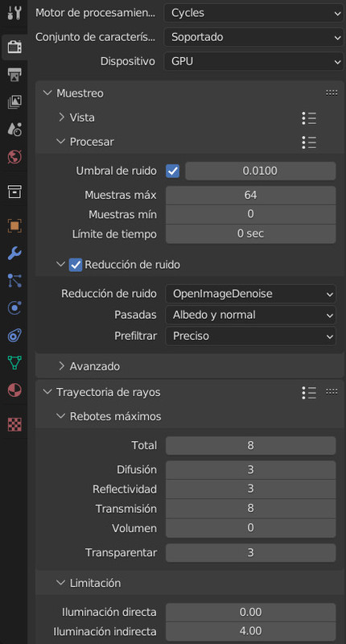Viewport: 346px width, 644px height.
Task: Click the Iluminación indirecta value 4.00
Action: pos(251,631)
